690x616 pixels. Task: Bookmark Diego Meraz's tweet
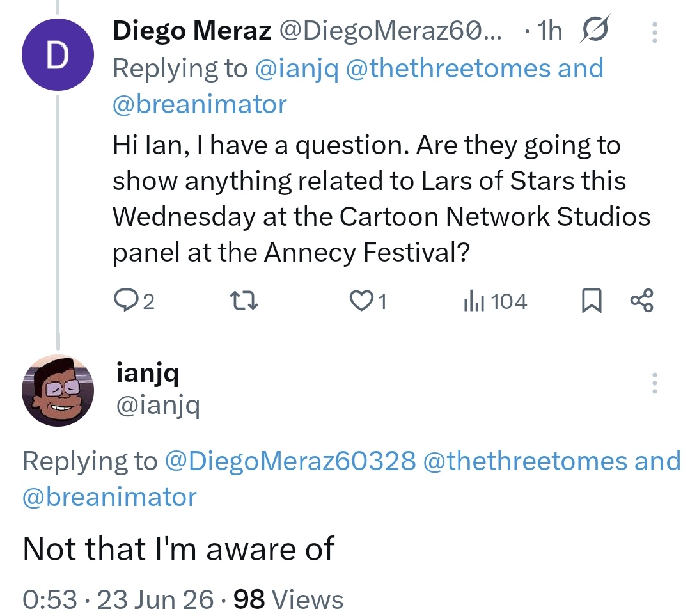[x=592, y=301]
